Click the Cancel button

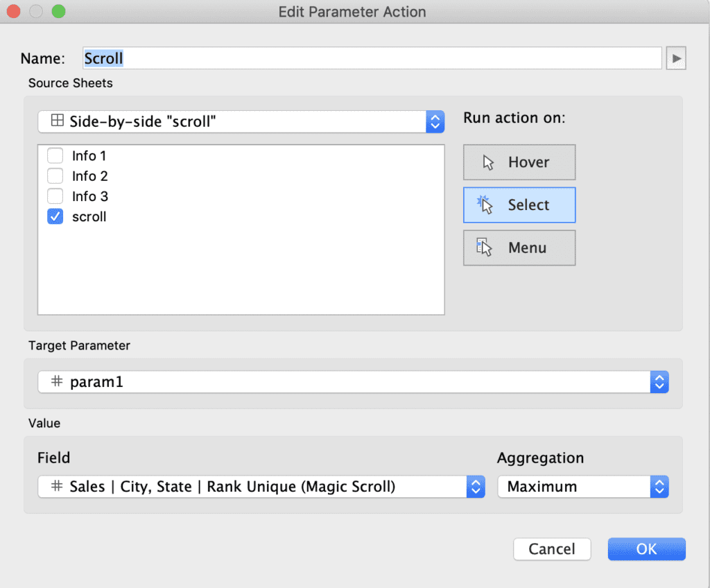[x=551, y=548]
